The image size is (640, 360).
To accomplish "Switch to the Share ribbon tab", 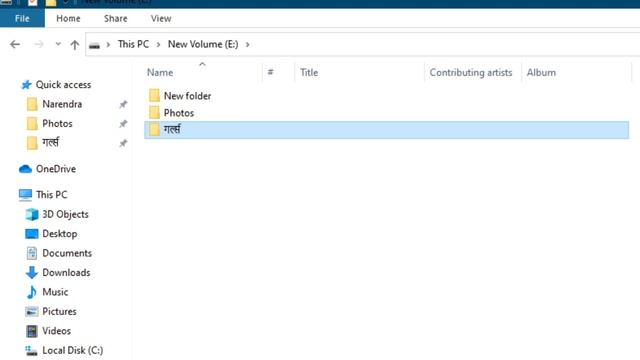I will [x=116, y=18].
